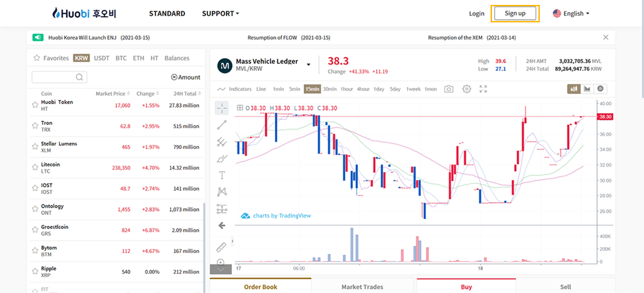Select the long position prediction tool

point(222,208)
